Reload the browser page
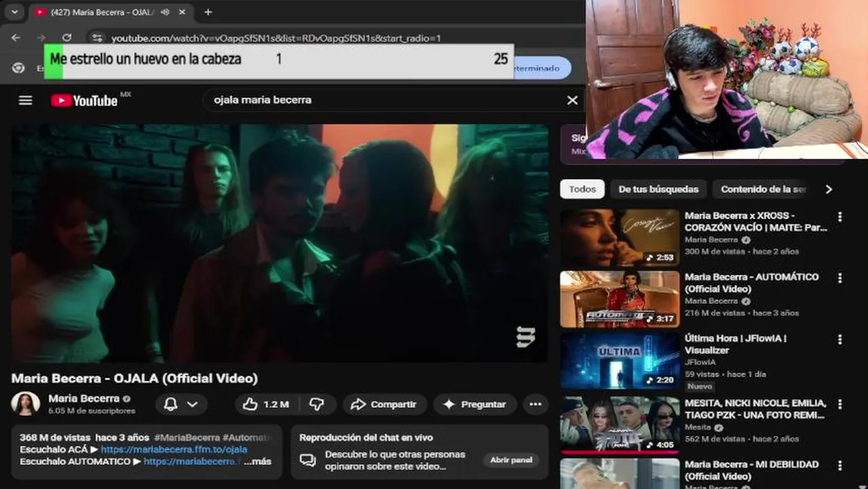This screenshot has width=868, height=489. 67,37
